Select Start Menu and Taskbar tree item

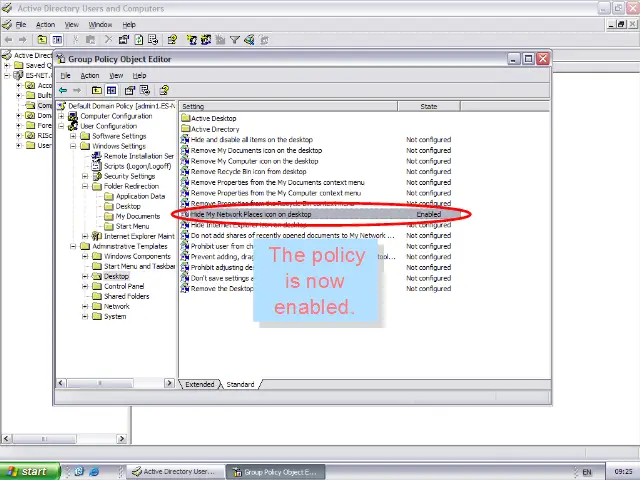click(x=134, y=266)
